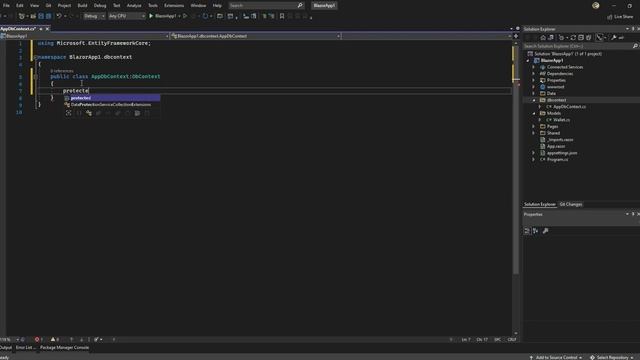Click the editor vertical scrollbar

516,188
